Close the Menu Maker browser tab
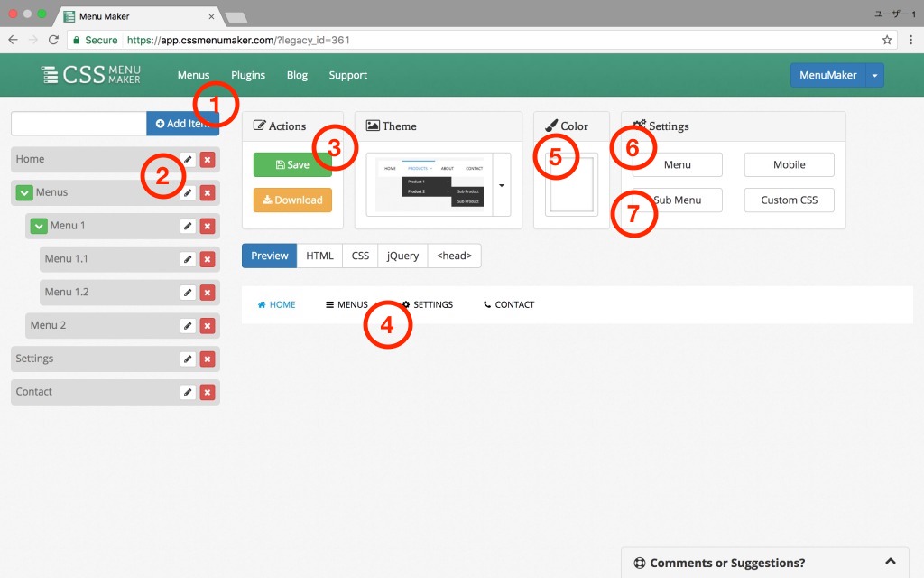924x578 pixels. (x=211, y=16)
